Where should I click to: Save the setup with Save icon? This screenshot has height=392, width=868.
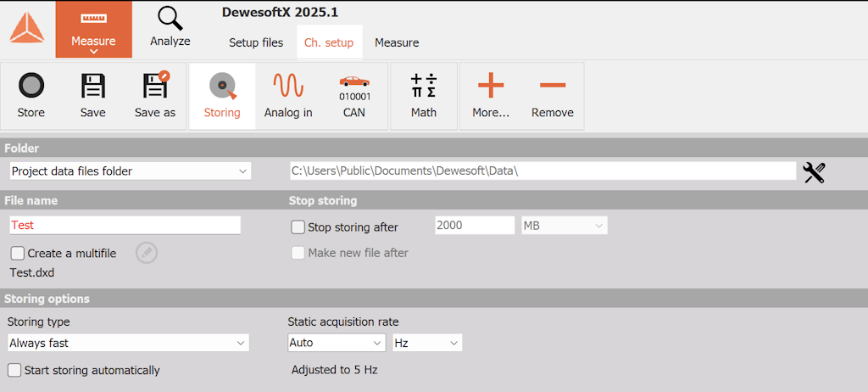pyautogui.click(x=92, y=97)
